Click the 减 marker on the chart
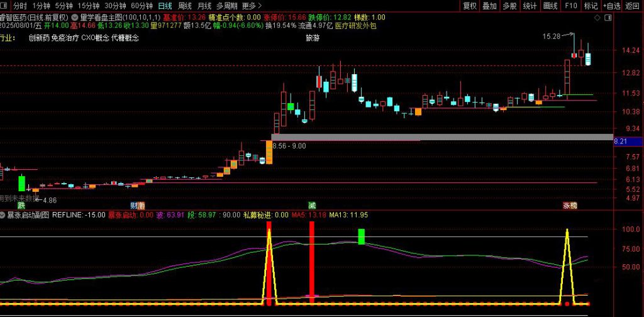Viewport: 644px width, 317px height. pyautogui.click(x=312, y=206)
